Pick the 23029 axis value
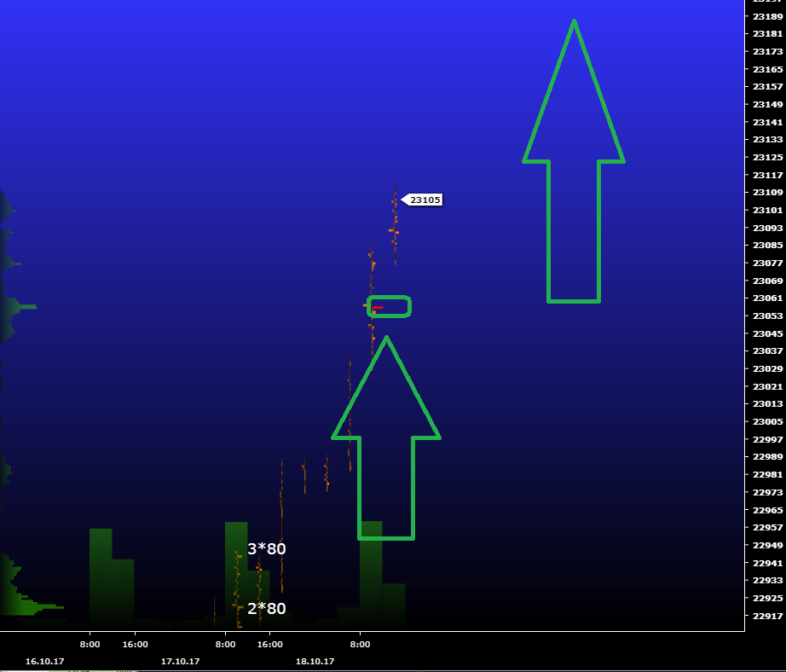The image size is (786, 672). [x=767, y=368]
